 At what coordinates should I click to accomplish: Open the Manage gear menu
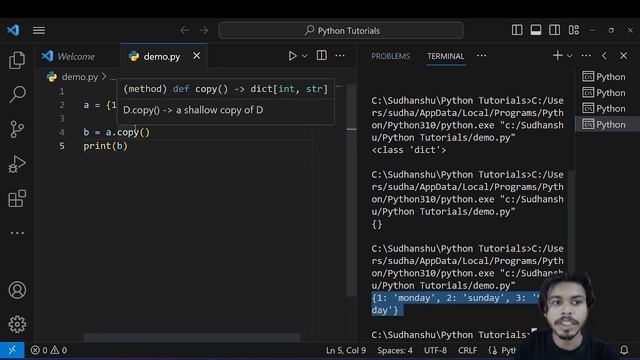point(17,324)
